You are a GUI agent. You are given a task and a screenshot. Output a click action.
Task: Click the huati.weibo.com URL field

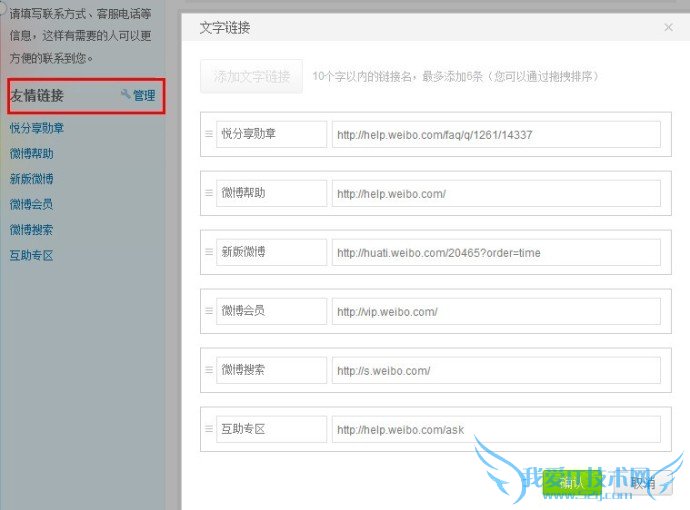[x=496, y=252]
